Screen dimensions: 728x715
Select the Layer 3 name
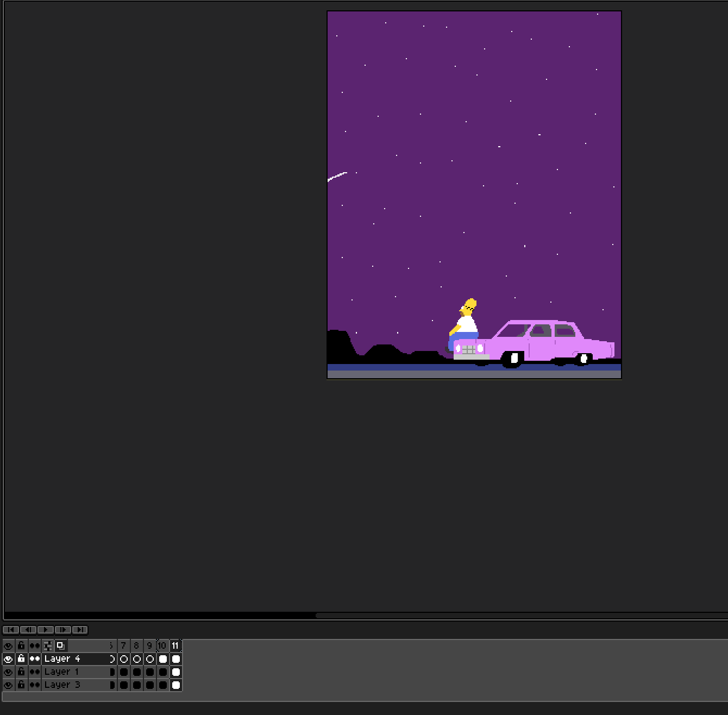tap(62, 685)
